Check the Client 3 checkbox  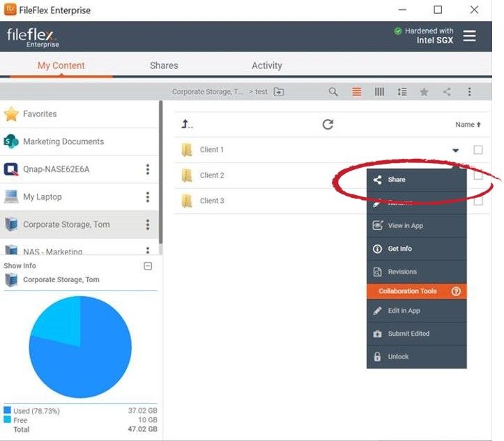(x=478, y=201)
